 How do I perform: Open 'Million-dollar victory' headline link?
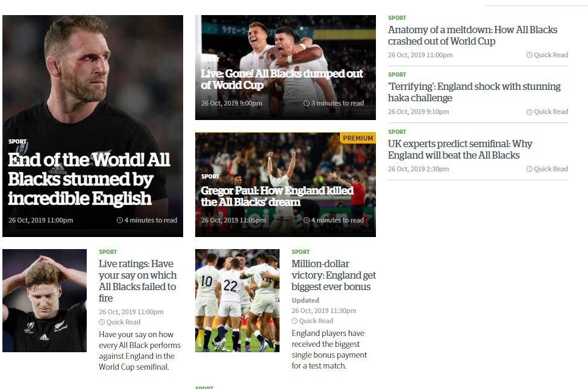[x=333, y=275]
